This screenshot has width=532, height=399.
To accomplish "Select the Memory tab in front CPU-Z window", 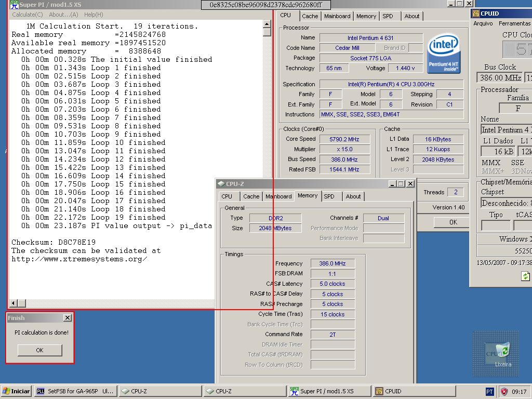I will click(x=308, y=196).
